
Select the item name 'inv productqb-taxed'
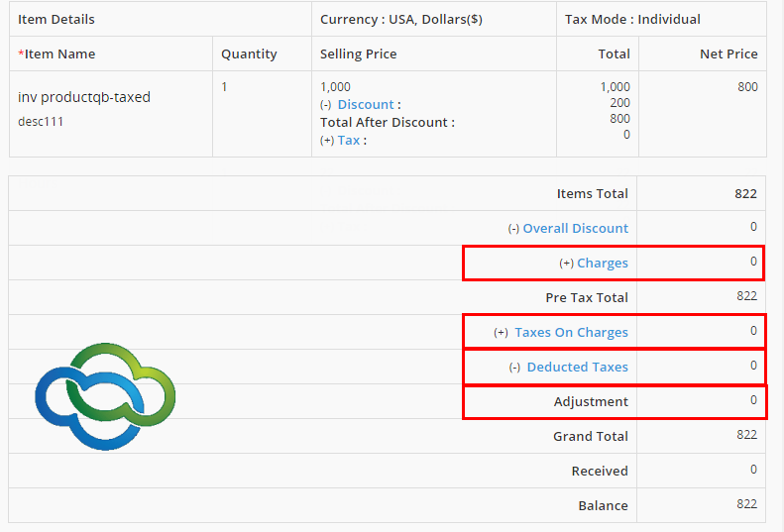[84, 97]
